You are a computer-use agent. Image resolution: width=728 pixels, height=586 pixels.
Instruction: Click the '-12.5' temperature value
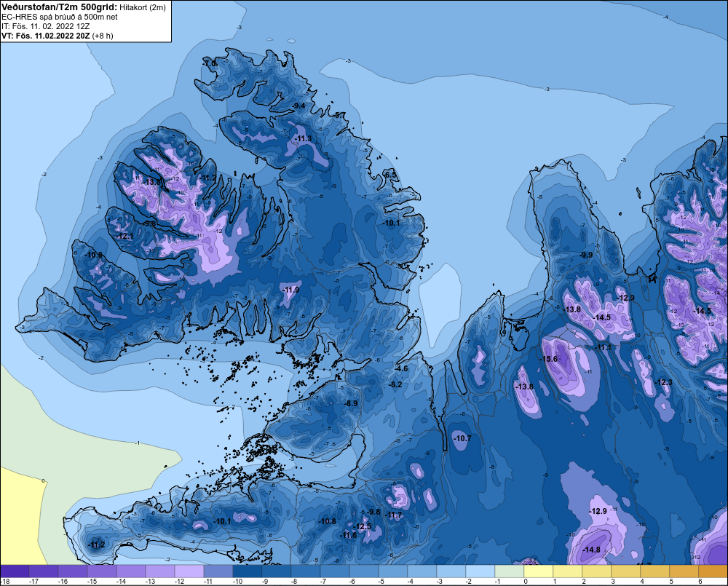363,526
